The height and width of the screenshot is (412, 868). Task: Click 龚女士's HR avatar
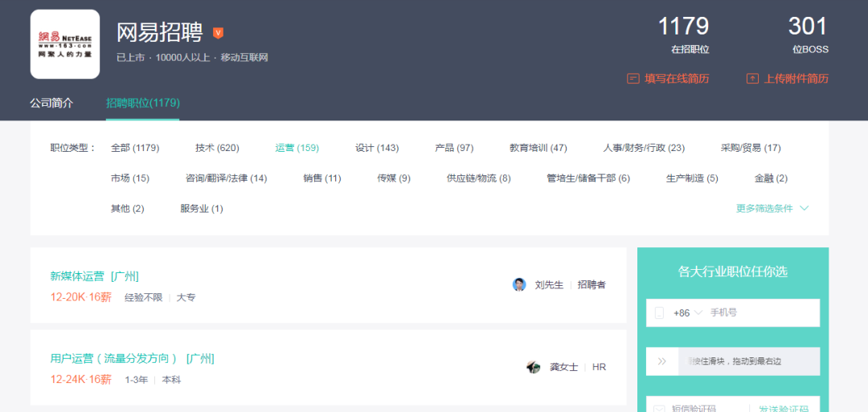pos(534,367)
